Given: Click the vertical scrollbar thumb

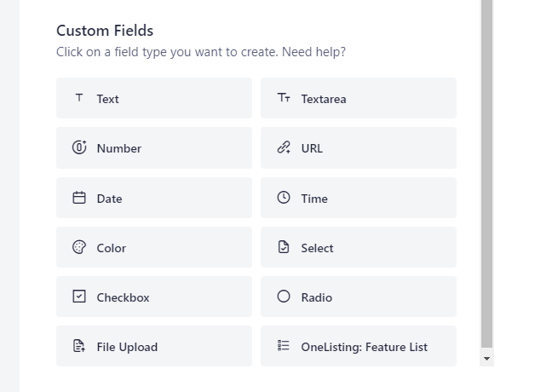Looking at the screenshot, I should pos(487,170).
